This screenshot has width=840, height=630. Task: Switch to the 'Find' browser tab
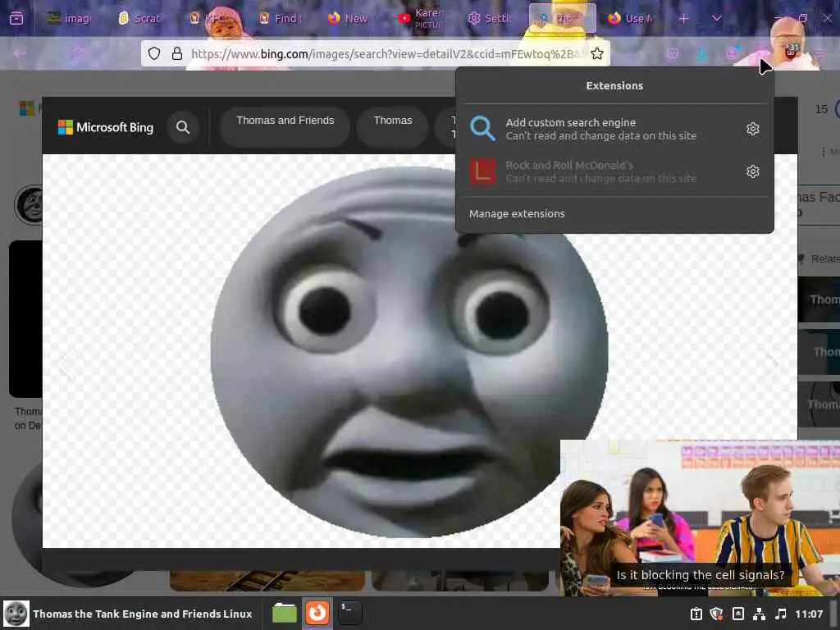point(281,19)
